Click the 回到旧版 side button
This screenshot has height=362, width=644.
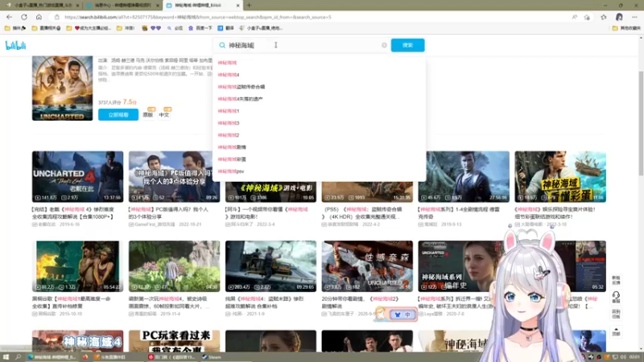616,315
